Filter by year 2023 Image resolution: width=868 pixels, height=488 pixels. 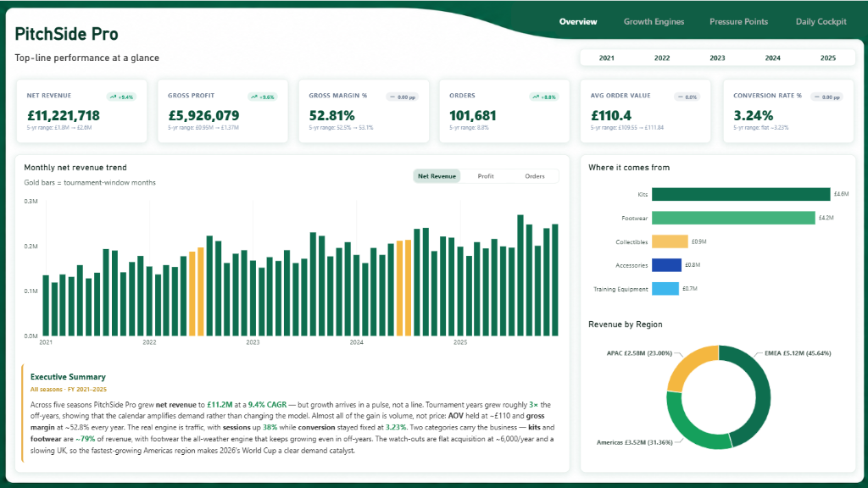[x=717, y=58]
